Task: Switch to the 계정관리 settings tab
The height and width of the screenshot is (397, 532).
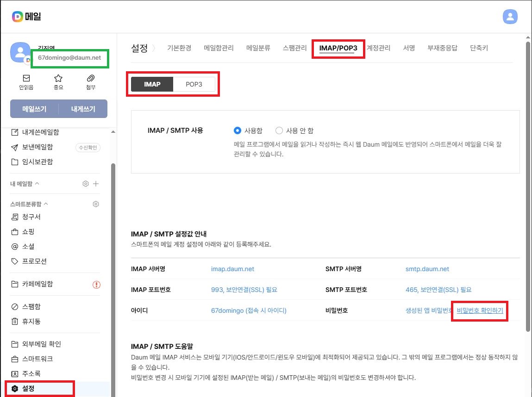Action: tap(378, 48)
